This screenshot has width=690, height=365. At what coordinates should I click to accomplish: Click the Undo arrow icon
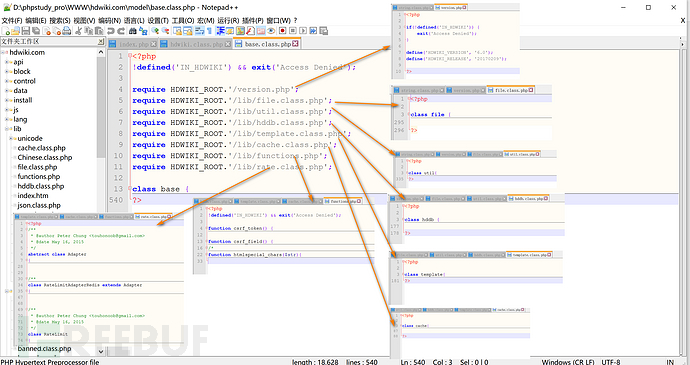[110, 31]
